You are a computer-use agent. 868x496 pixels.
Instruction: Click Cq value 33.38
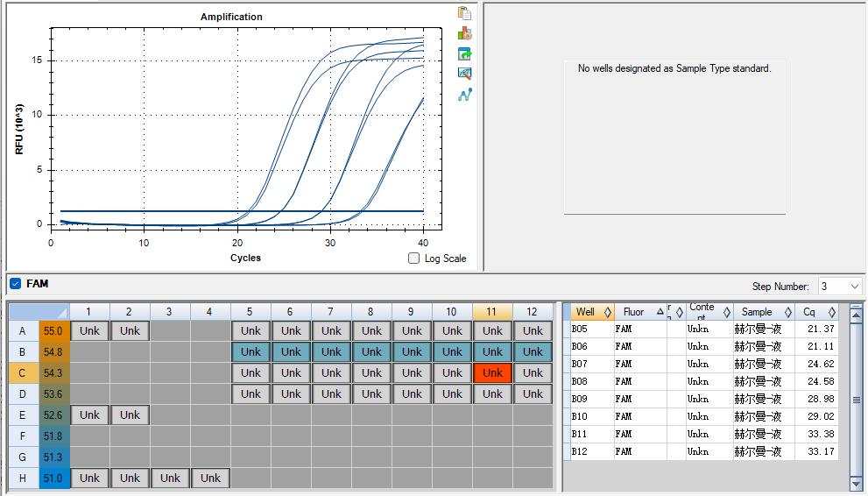pos(821,434)
